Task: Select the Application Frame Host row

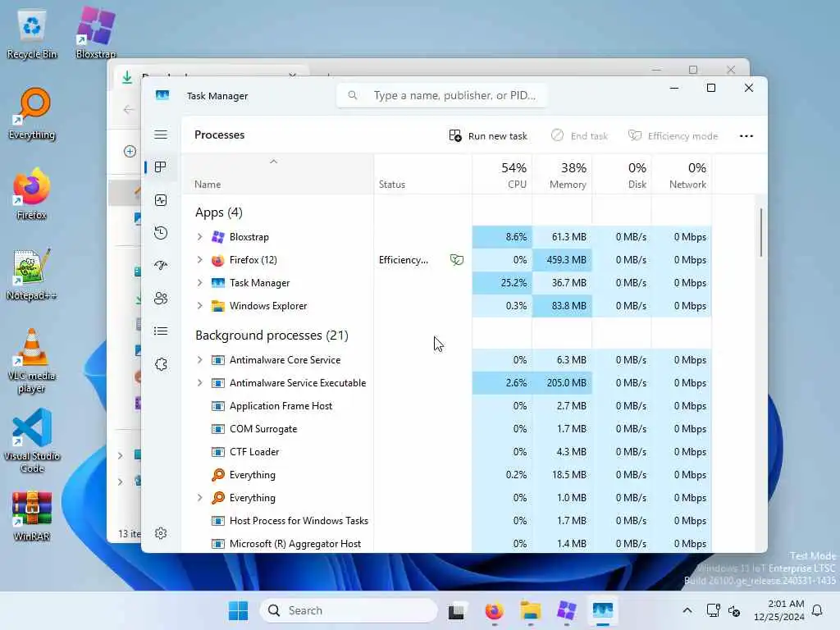Action: (x=446, y=406)
